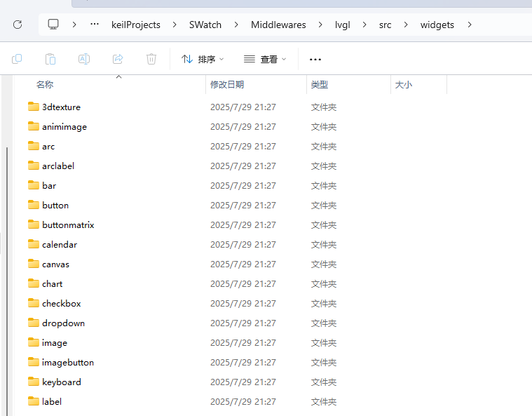Click the Share icon in toolbar
Viewport: 532px width, 416px height.
[x=118, y=59]
